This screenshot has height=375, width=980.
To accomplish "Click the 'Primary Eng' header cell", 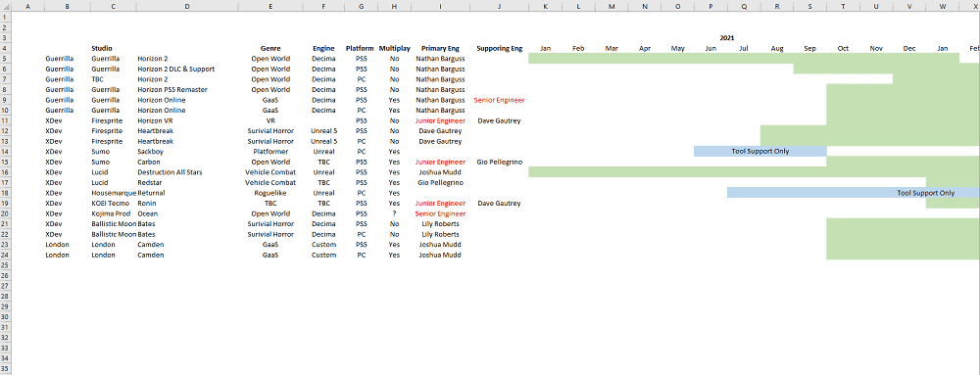I will tap(440, 48).
